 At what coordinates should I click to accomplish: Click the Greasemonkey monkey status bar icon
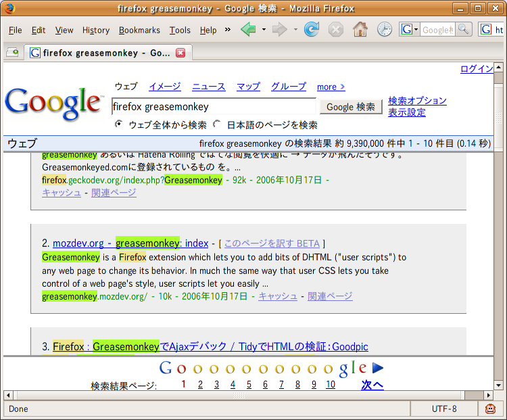click(x=490, y=409)
